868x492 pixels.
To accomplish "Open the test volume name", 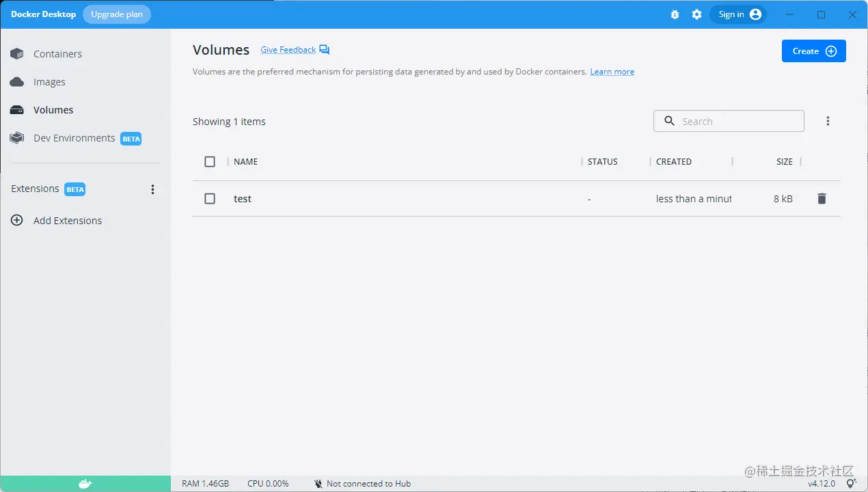I will [243, 199].
